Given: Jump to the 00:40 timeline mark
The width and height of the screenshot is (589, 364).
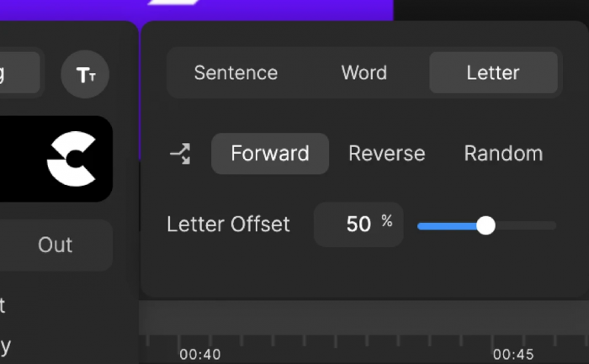Looking at the screenshot, I should (x=200, y=354).
